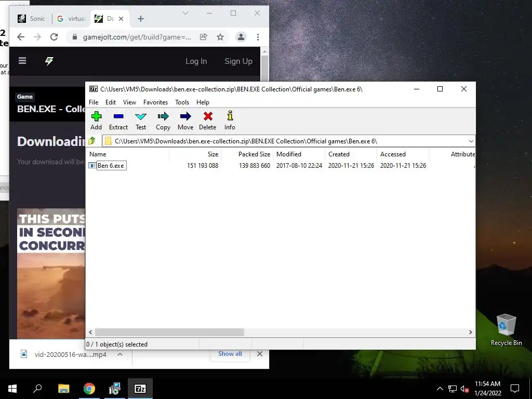Screen dimensions: 532x399
Task: Open the Recycle Bin on the desktop
Action: pos(506,330)
